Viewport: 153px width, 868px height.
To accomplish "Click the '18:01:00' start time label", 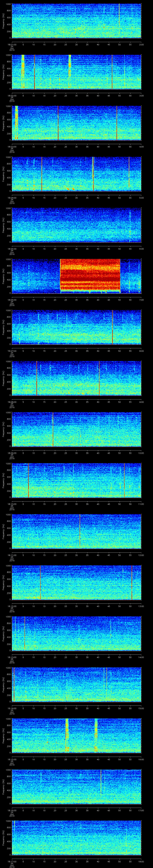I will (x=12, y=44).
